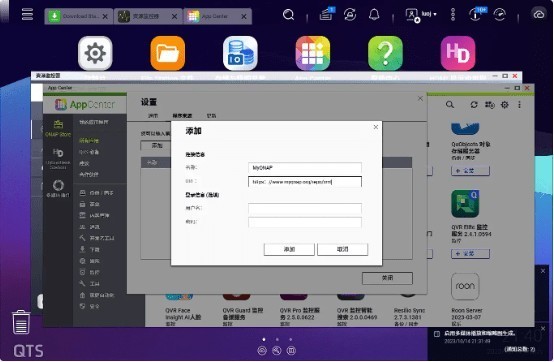Screen dimensions: 554x362
Task: Open the three-dot more options in top bar
Action: tap(453, 15)
